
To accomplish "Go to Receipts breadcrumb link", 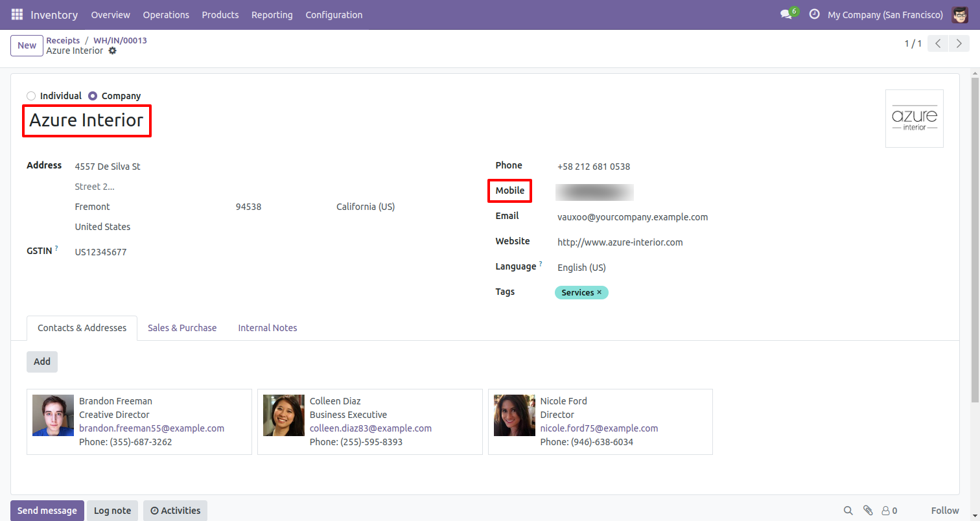I will 63,40.
